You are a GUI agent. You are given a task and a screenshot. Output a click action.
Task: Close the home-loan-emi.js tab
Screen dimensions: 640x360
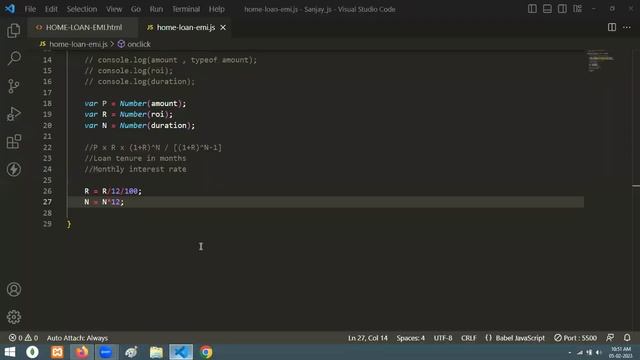[x=223, y=27]
